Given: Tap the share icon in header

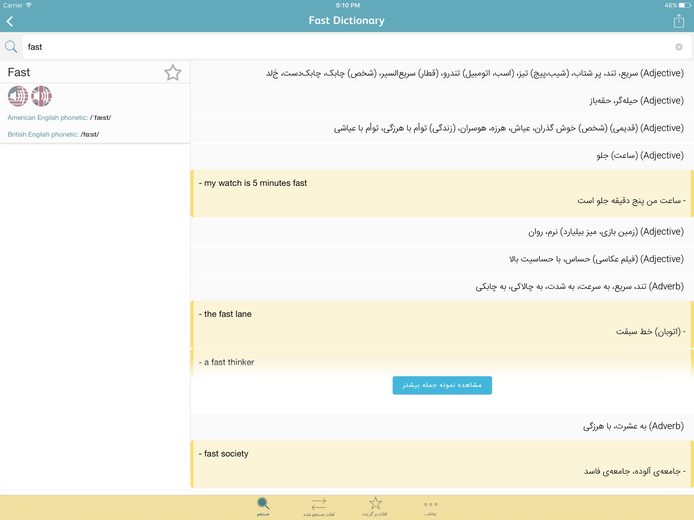Looking at the screenshot, I should (679, 21).
